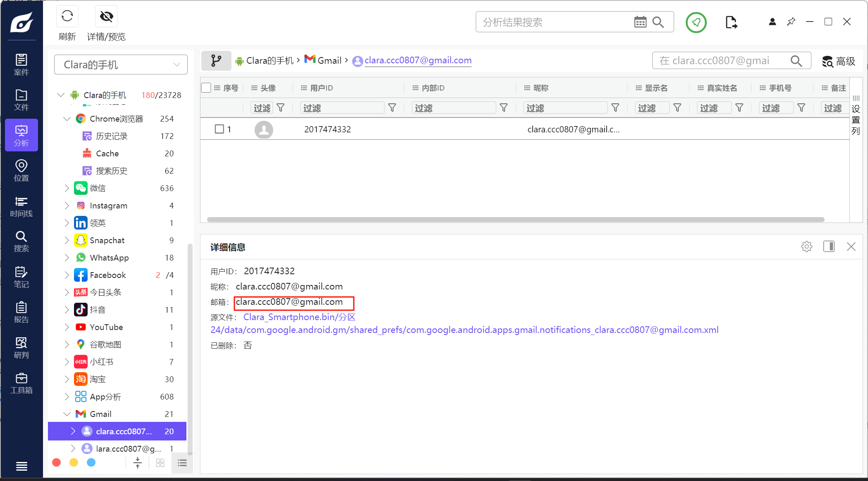Open detail panel settings gear
The image size is (868, 481).
pyautogui.click(x=806, y=247)
